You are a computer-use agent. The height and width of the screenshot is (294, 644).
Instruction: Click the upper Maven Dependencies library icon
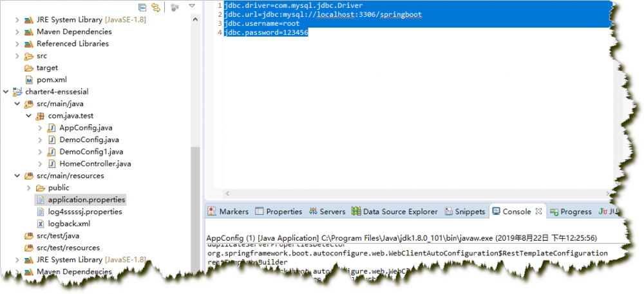pos(29,32)
